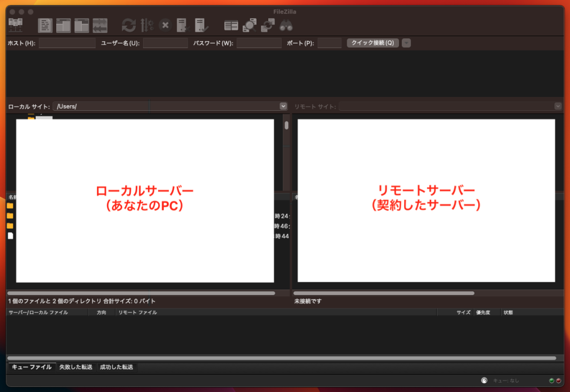Open the remote site path dropdown
The image size is (570, 392).
click(x=558, y=106)
